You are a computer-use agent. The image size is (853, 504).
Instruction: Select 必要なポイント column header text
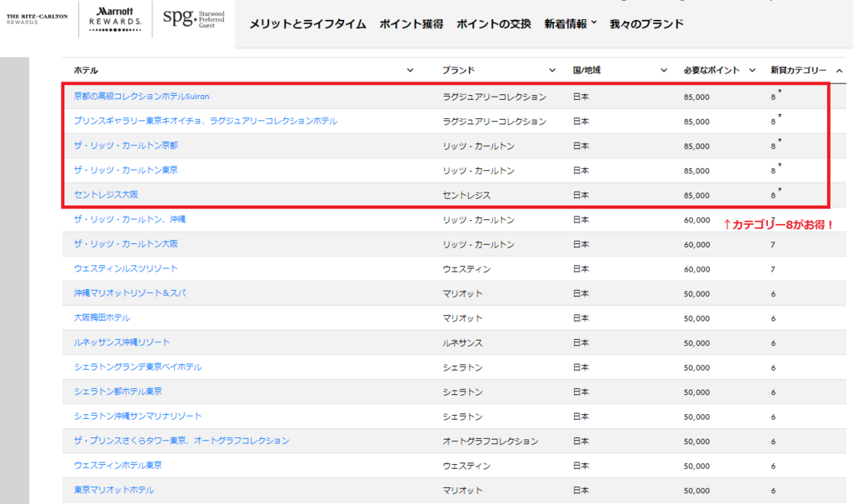tap(711, 70)
